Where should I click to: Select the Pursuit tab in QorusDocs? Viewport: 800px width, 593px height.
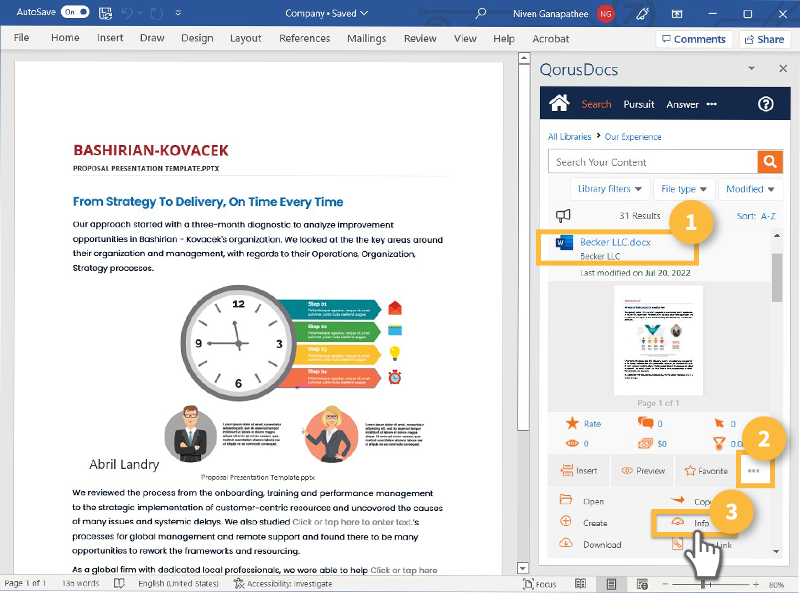click(638, 104)
